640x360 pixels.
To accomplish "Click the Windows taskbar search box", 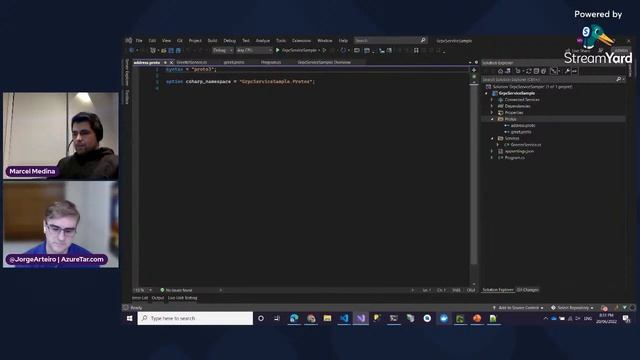I will (x=196, y=318).
